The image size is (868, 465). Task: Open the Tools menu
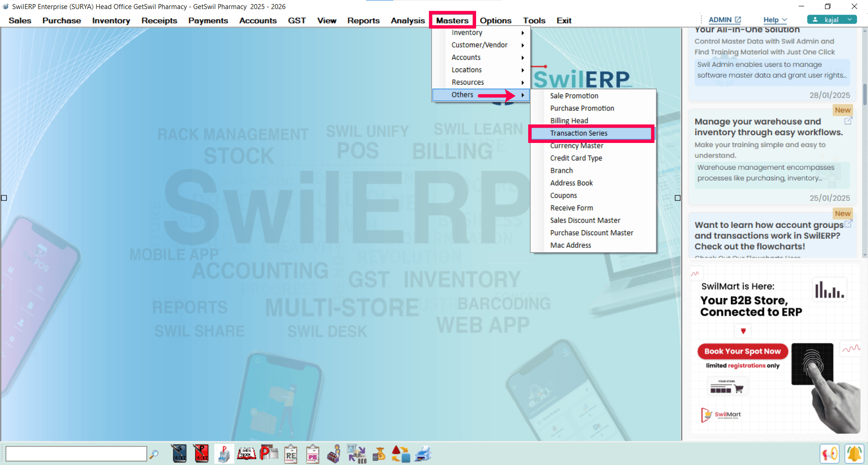[534, 20]
